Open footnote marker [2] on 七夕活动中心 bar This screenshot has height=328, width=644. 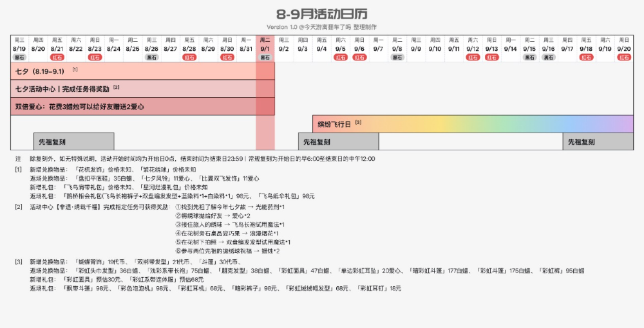click(x=117, y=87)
